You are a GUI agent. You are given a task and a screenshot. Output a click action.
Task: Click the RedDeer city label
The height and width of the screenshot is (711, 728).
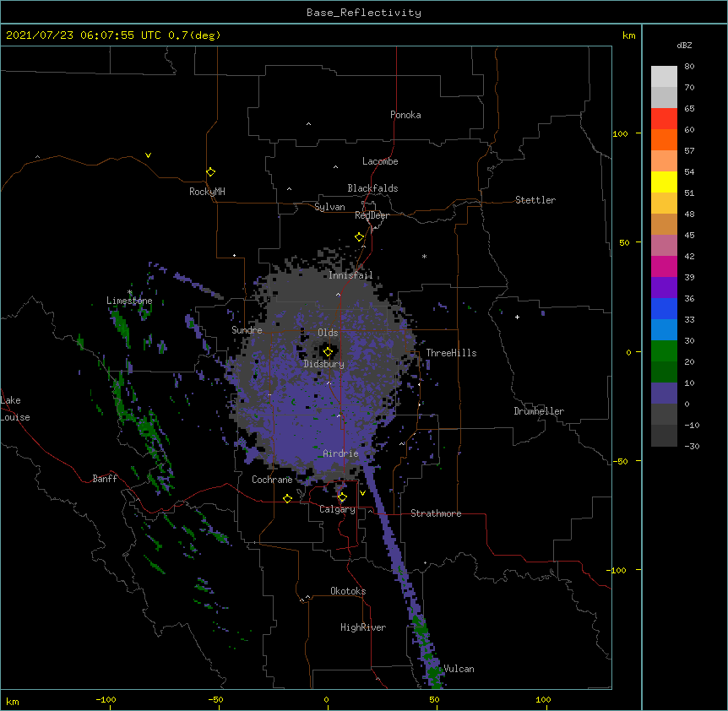372,215
